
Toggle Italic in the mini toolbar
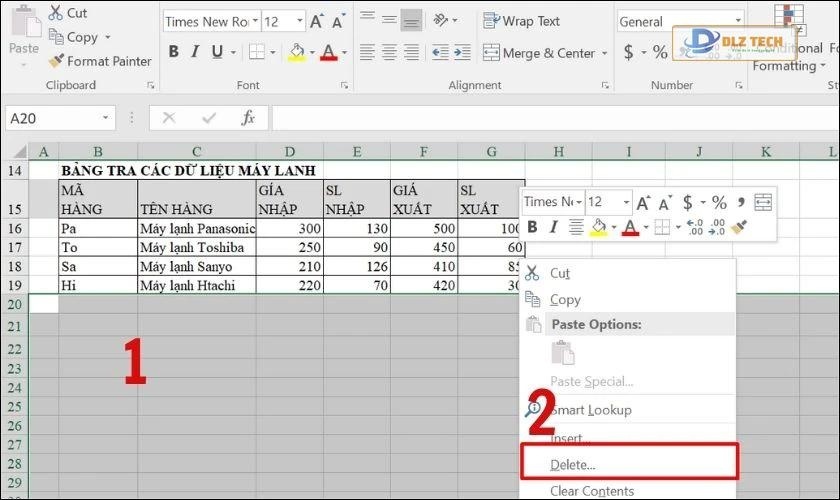click(x=553, y=227)
